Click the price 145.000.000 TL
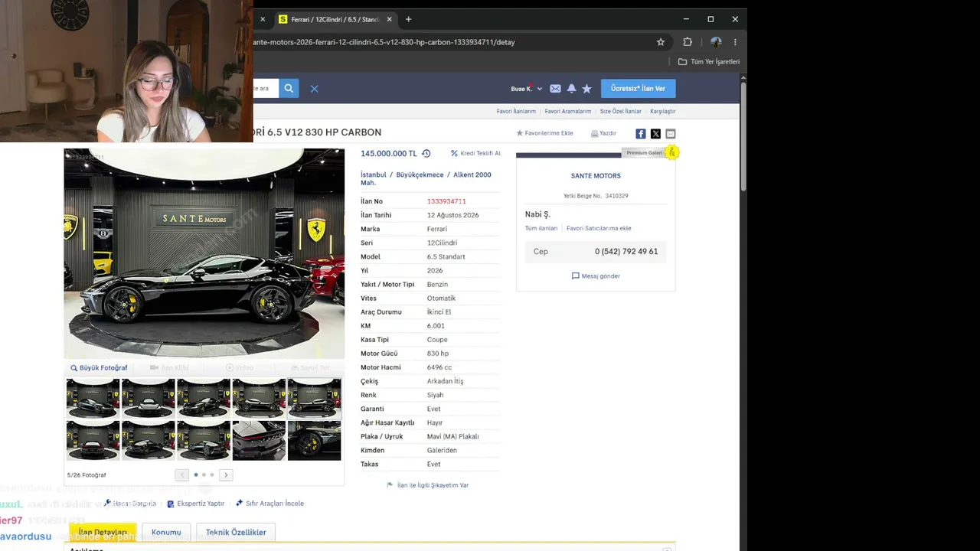The width and height of the screenshot is (980, 551). [389, 153]
